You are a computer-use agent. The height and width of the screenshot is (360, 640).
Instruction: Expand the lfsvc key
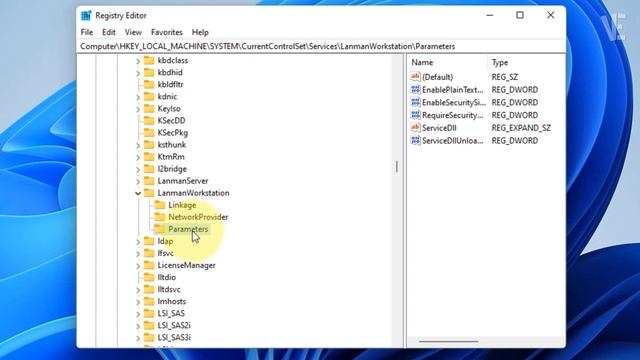pyautogui.click(x=138, y=254)
